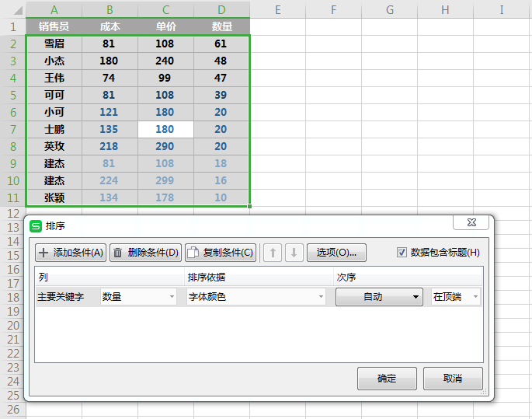Screen dimensions: 532x419
Task: Select row 11 header
Action: coord(13,197)
